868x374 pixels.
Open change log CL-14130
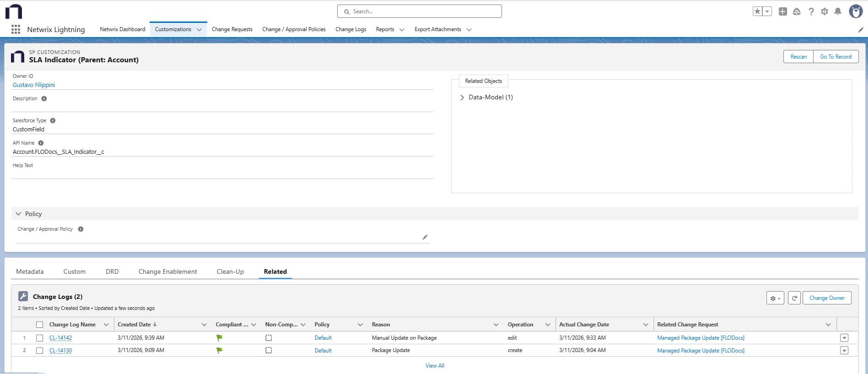tap(60, 350)
